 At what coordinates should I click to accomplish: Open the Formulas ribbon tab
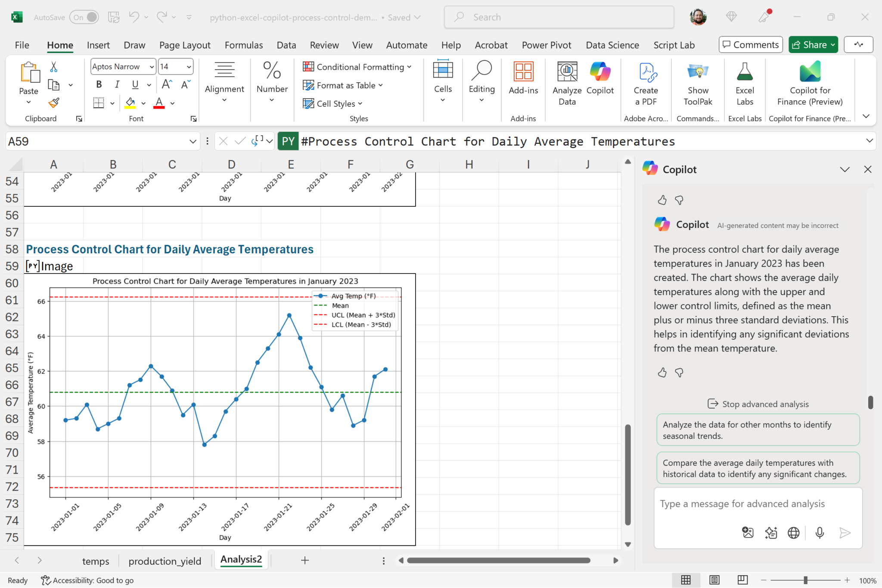[243, 45]
